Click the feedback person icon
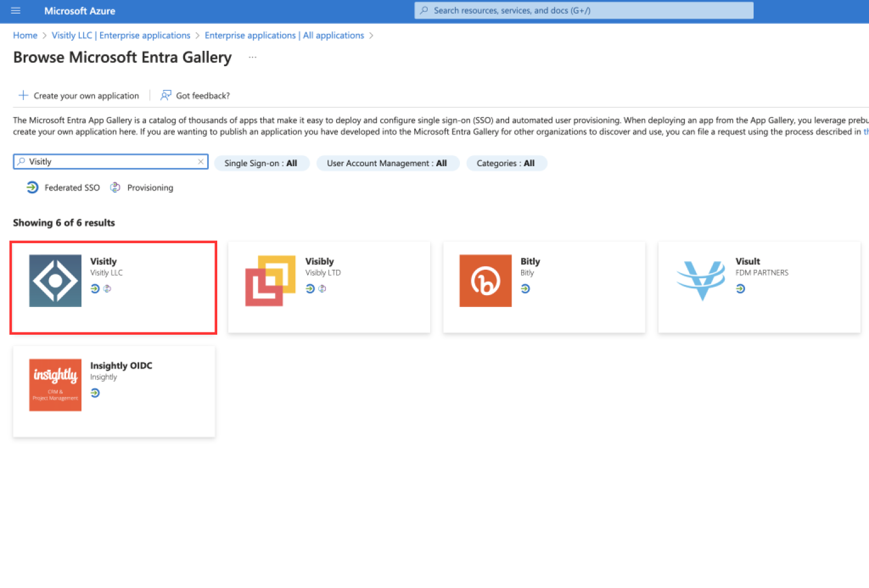The width and height of the screenshot is (869, 588). [x=165, y=95]
